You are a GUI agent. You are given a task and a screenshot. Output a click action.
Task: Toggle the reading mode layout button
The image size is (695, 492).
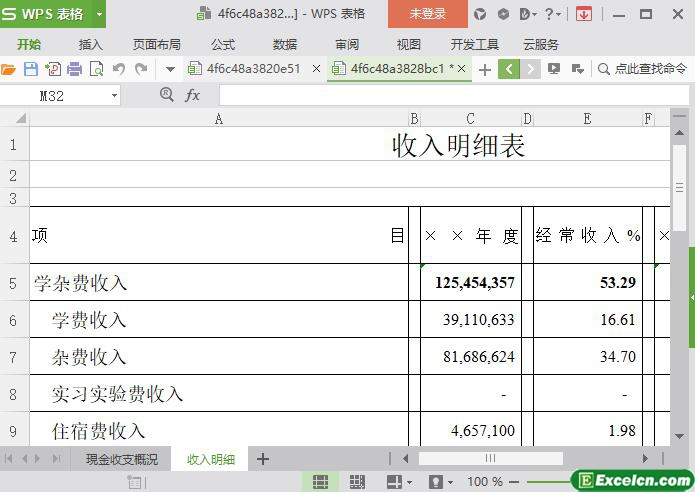394,482
